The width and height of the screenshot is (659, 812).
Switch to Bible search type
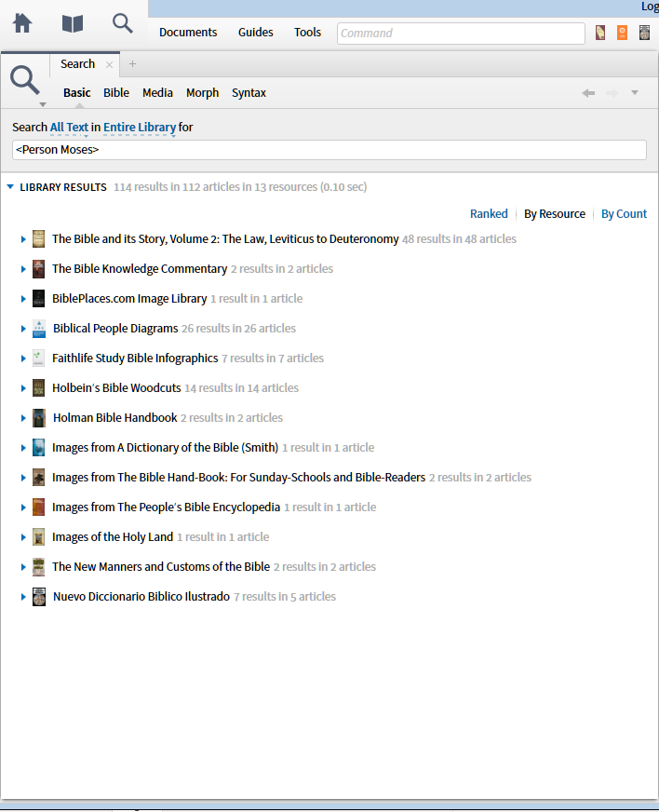pos(116,93)
